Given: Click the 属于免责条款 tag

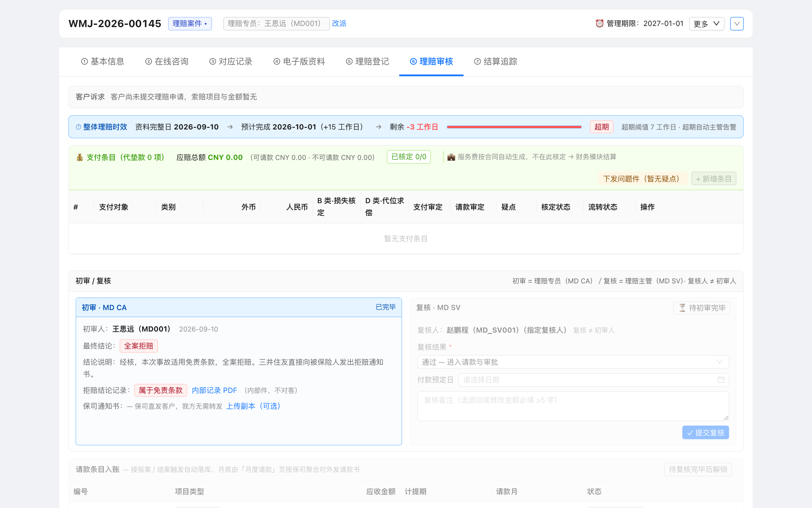Looking at the screenshot, I should [161, 390].
